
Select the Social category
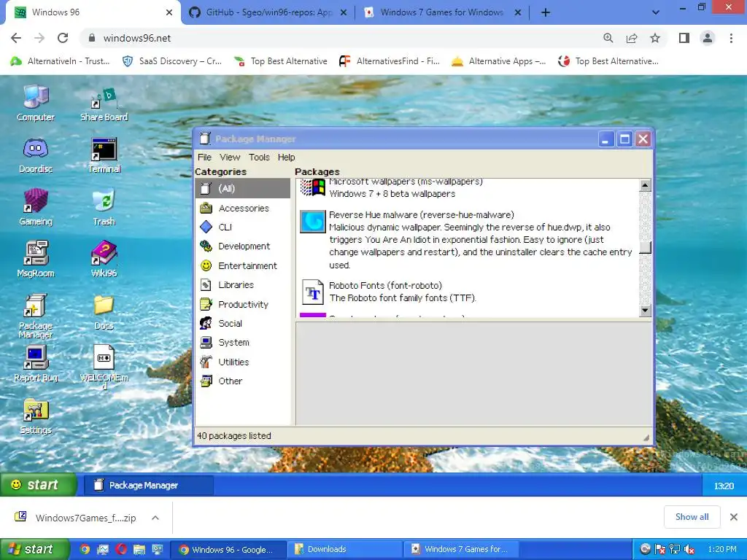click(242, 323)
